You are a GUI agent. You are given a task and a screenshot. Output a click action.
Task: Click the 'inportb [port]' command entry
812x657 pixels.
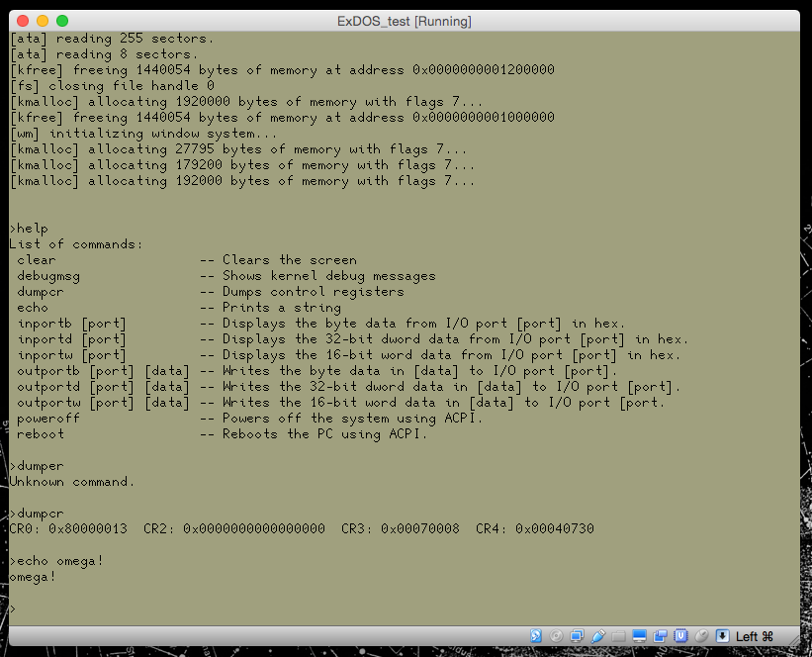coord(71,324)
